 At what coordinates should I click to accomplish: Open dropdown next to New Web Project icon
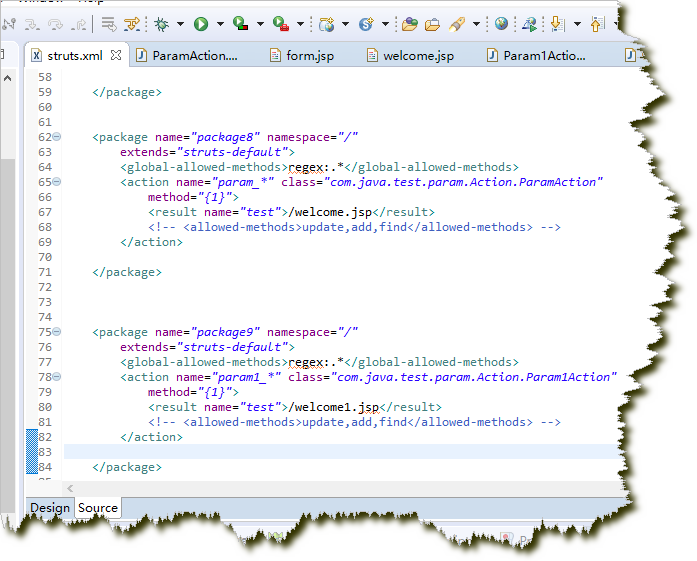pos(345,24)
